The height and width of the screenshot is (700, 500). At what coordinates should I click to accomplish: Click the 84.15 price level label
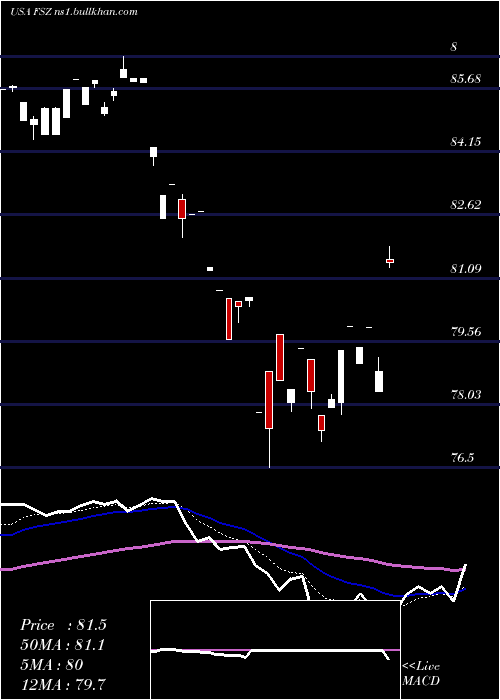(466, 142)
